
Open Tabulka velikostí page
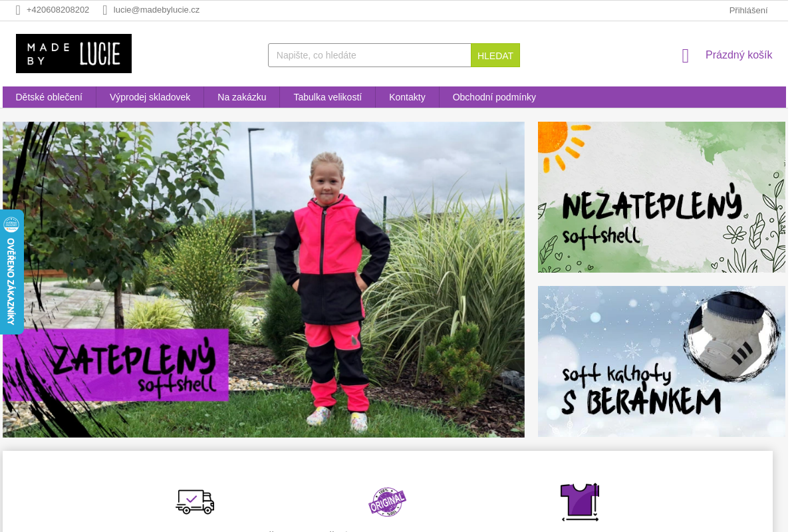tap(328, 97)
